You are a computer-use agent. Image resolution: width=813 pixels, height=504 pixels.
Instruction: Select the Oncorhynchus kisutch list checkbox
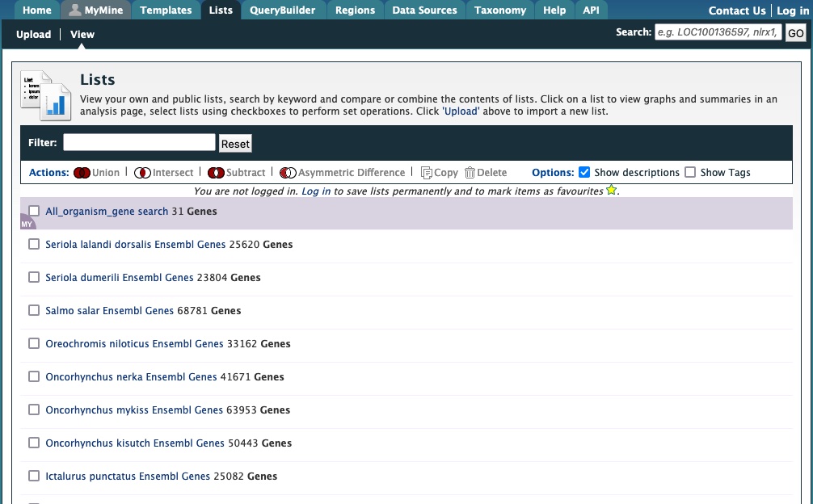pyautogui.click(x=34, y=443)
